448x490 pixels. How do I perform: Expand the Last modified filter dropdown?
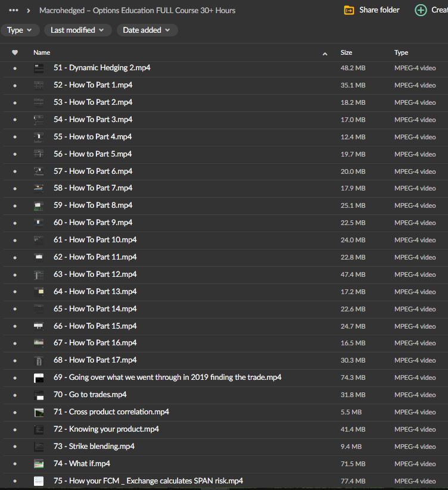pos(77,30)
